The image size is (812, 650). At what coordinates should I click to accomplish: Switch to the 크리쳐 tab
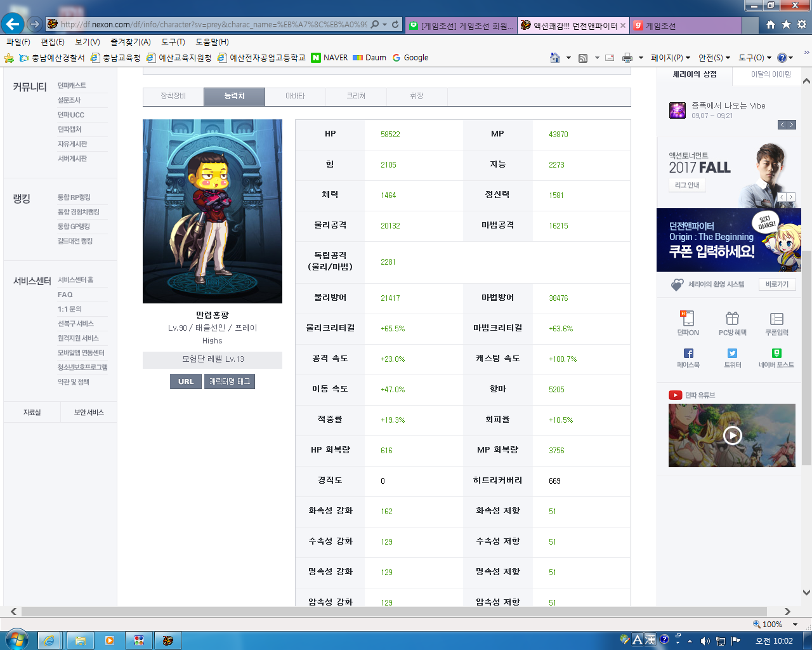click(x=356, y=96)
